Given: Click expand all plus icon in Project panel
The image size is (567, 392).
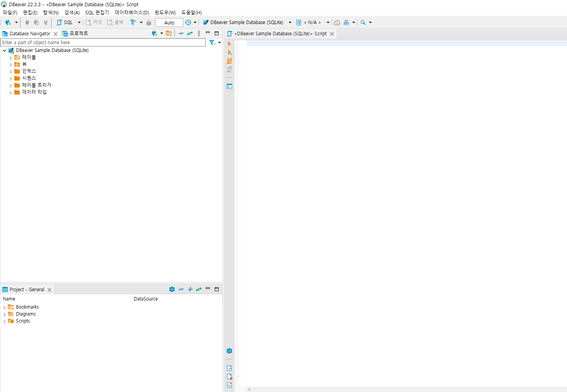Looking at the screenshot, I should pyautogui.click(x=190, y=289).
